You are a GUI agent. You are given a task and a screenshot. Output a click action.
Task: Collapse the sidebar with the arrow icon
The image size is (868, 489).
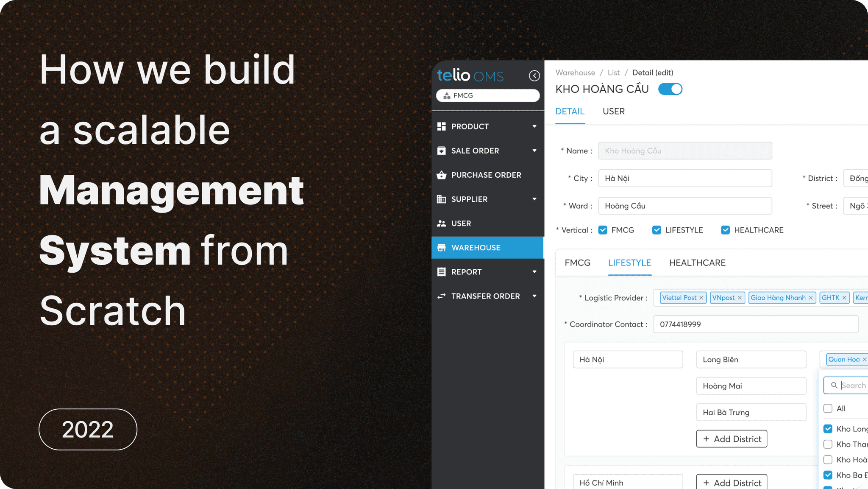[x=534, y=76]
